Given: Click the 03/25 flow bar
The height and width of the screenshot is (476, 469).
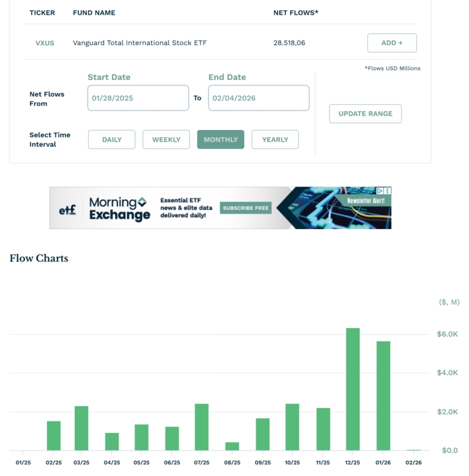Looking at the screenshot, I should tap(81, 428).
